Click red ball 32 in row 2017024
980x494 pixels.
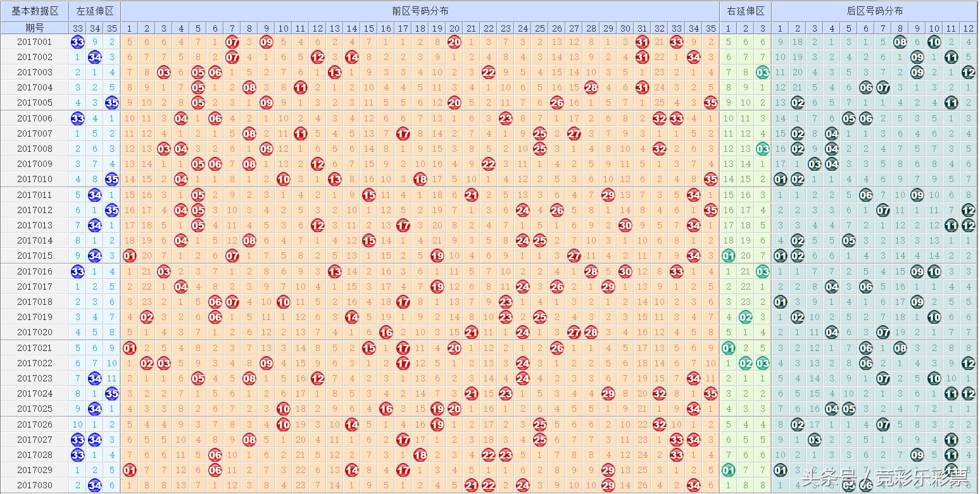(x=659, y=393)
